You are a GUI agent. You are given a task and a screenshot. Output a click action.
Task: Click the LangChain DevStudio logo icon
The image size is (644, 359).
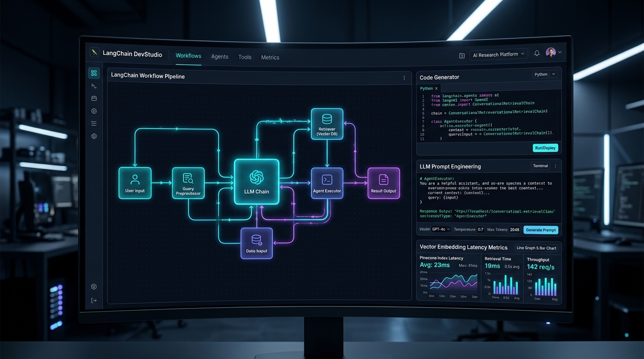coord(95,53)
